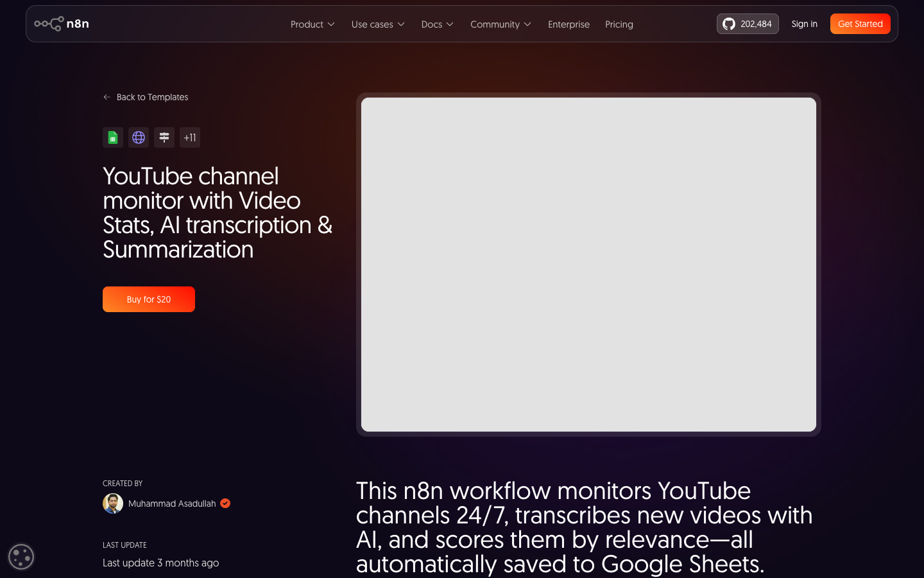
Task: Expand the Community menu
Action: coord(501,24)
